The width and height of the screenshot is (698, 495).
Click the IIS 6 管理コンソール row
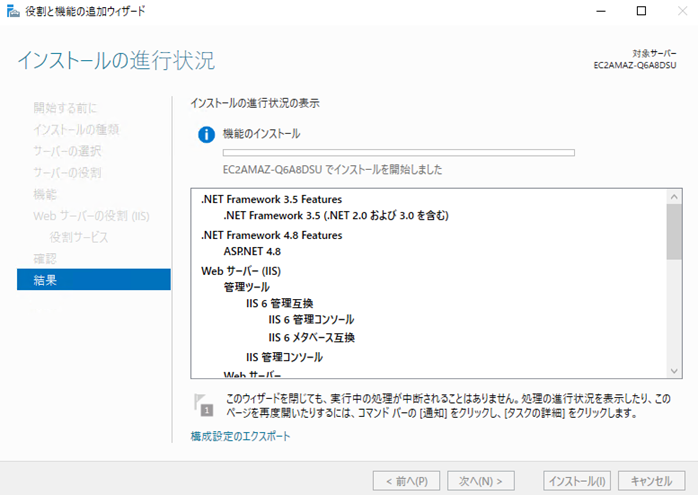(x=311, y=320)
